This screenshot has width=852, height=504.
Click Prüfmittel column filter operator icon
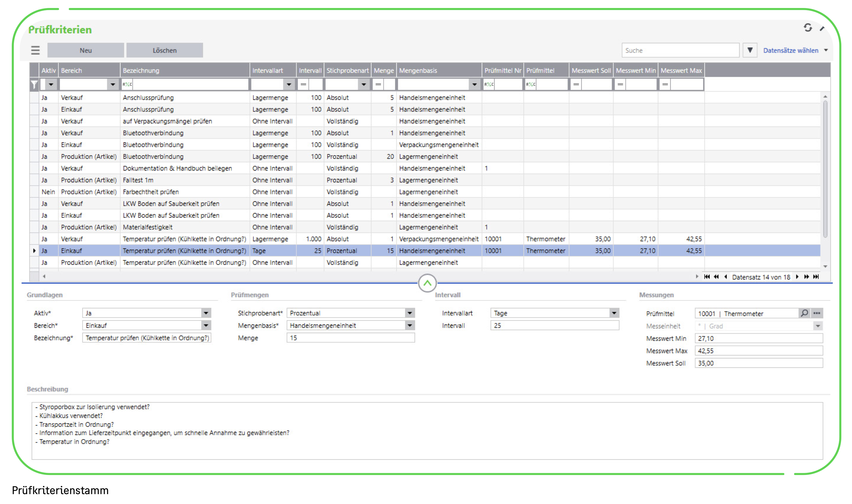click(x=530, y=84)
